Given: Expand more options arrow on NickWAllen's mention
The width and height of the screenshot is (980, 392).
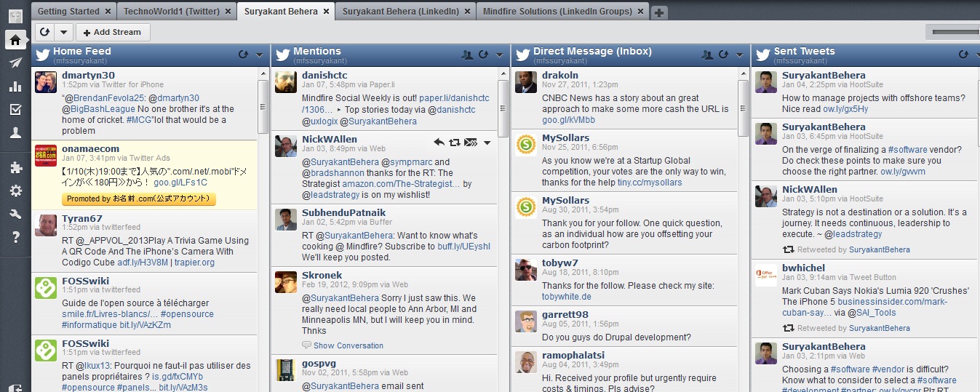Looking at the screenshot, I should [x=487, y=143].
